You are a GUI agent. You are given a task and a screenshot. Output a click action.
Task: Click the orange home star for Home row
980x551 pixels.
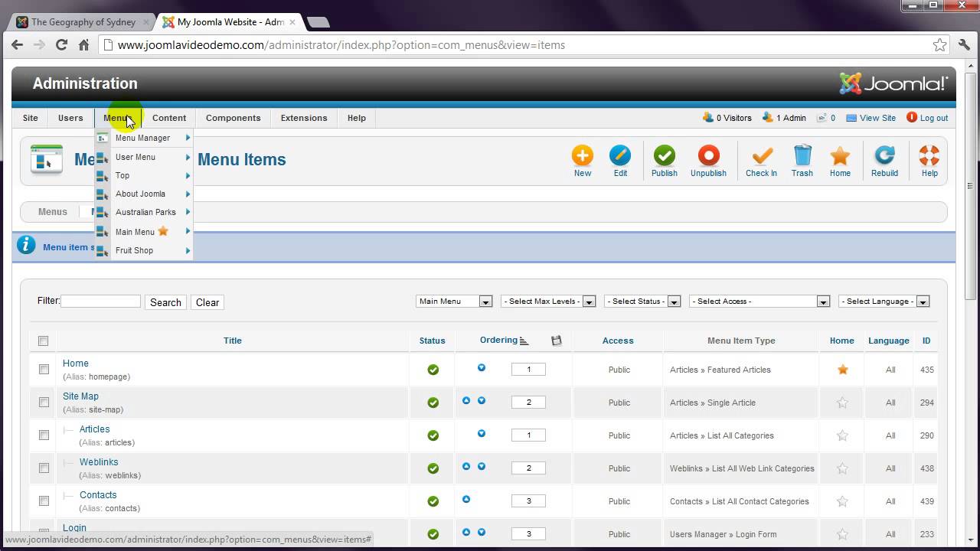point(842,370)
